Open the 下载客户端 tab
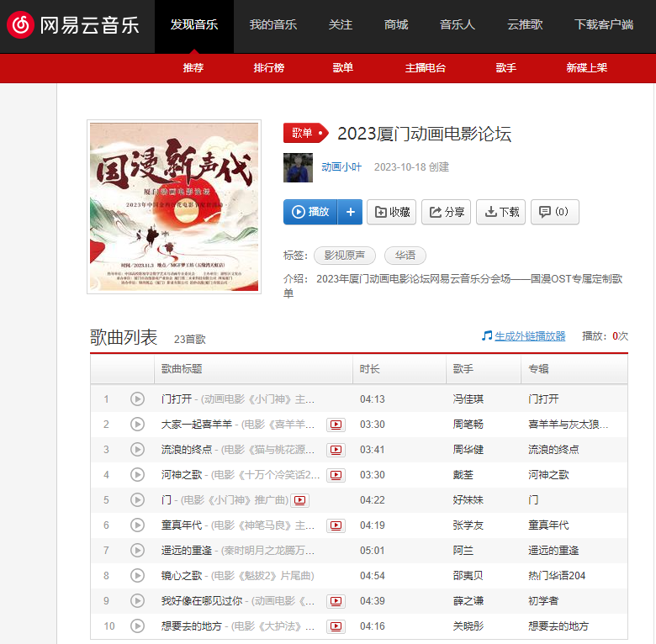This screenshot has width=656, height=644. (x=604, y=25)
